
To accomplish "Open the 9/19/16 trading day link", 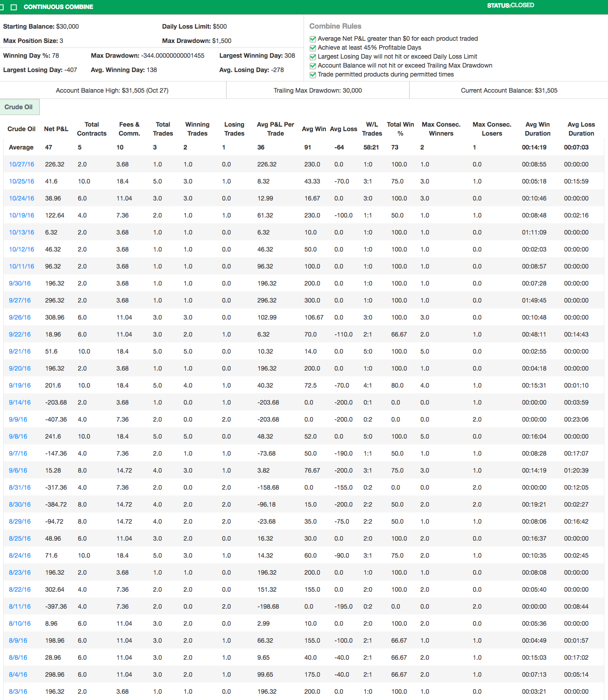I will (20, 385).
